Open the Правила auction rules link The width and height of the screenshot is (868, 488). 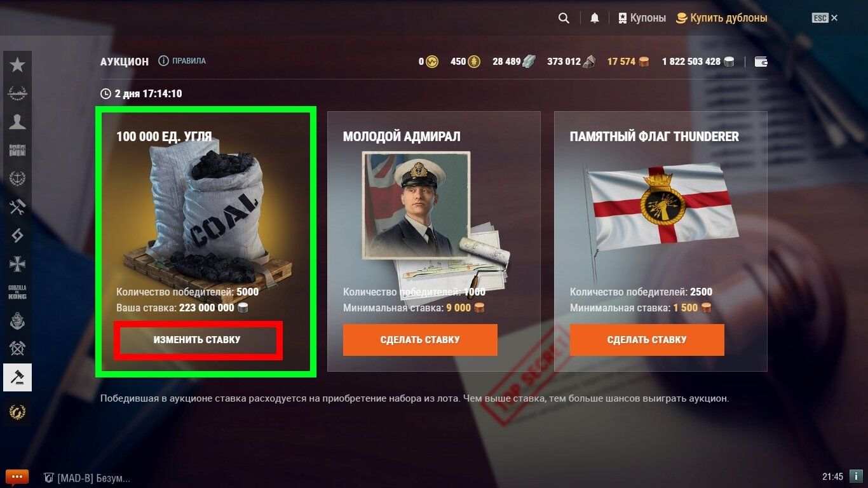tap(182, 61)
